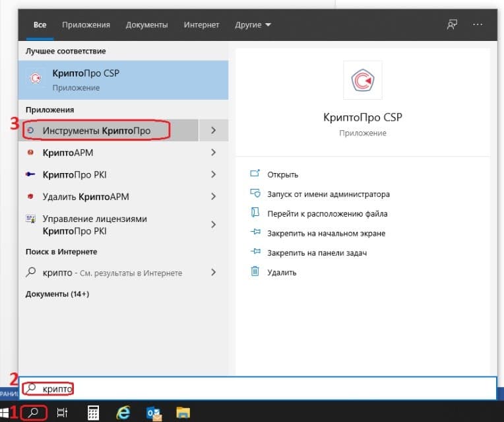Open the feedback icon in search header

(x=452, y=24)
